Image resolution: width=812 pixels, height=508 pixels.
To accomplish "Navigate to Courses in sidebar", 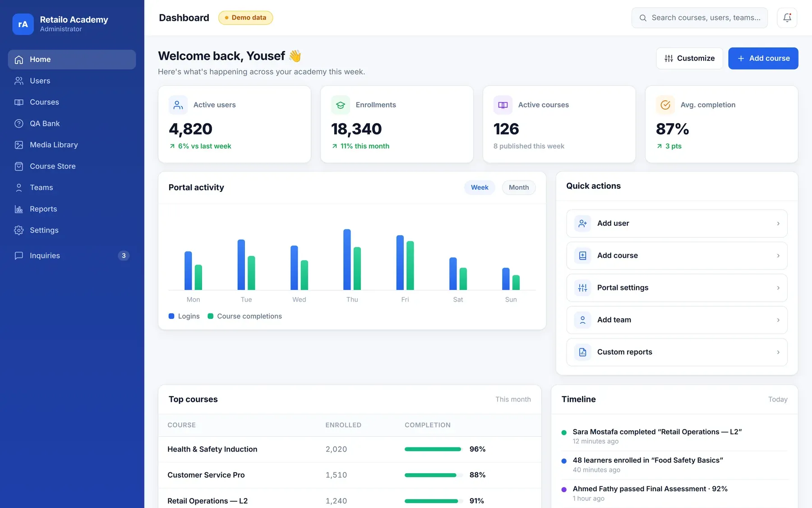I will [72, 102].
